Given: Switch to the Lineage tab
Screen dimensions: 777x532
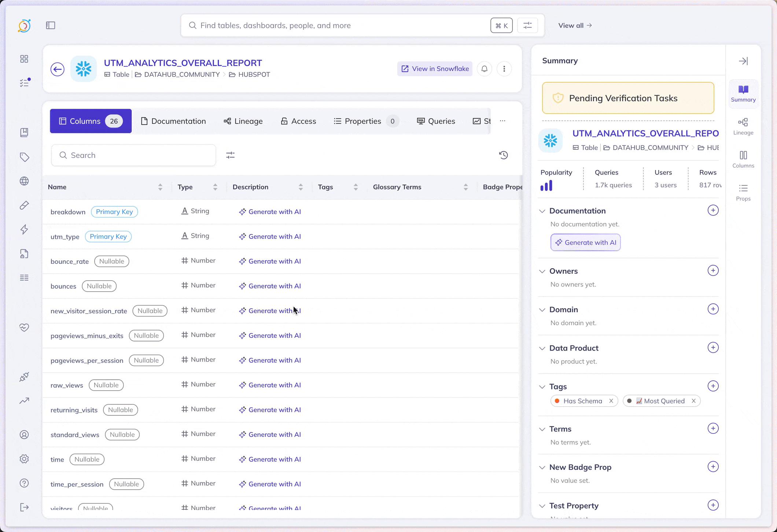Looking at the screenshot, I should click(x=243, y=121).
